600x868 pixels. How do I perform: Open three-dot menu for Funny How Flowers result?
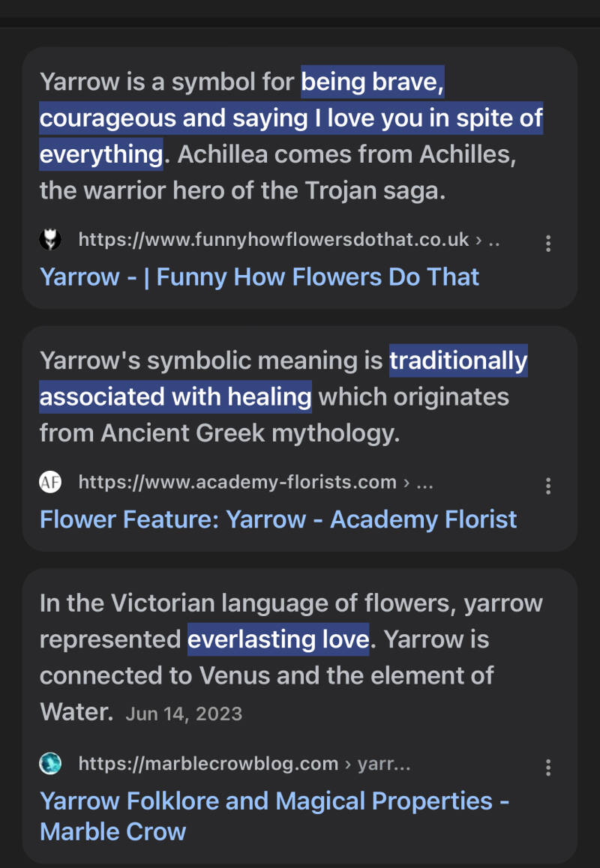tap(548, 243)
